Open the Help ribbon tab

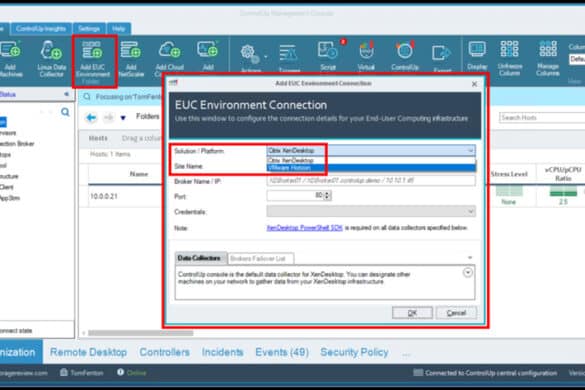pos(118,29)
